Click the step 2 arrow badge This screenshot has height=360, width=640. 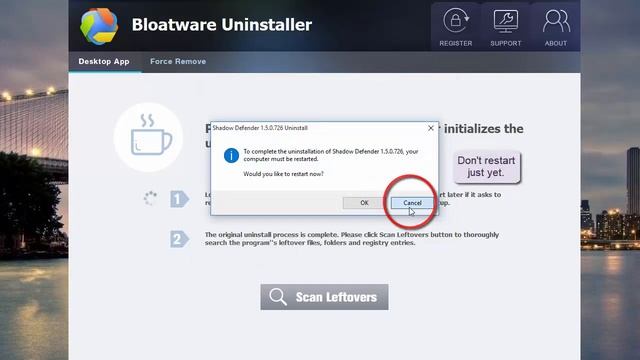click(179, 239)
